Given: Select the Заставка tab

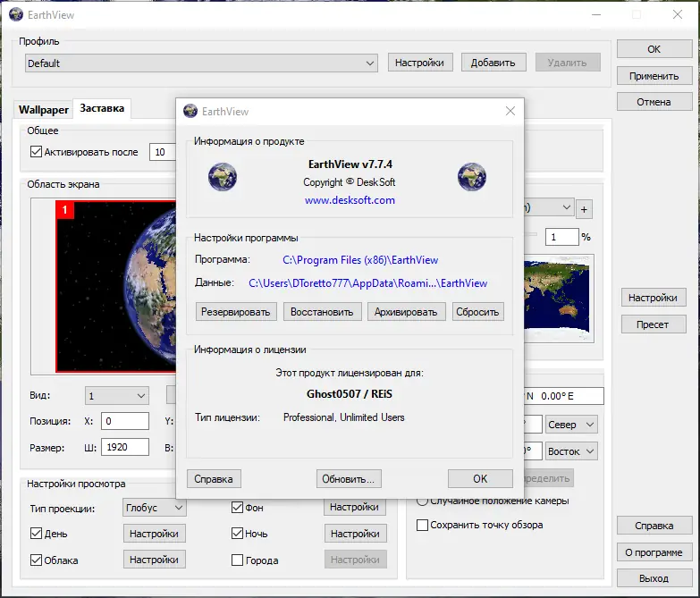Looking at the screenshot, I should 102,109.
